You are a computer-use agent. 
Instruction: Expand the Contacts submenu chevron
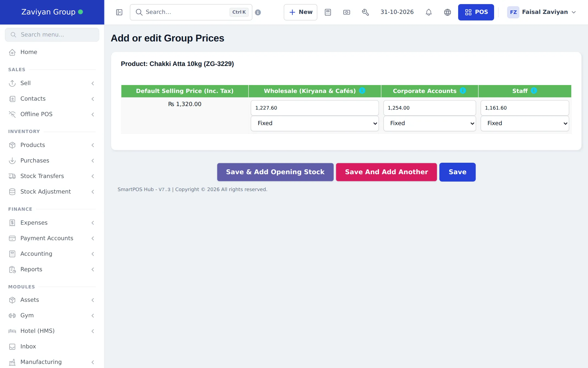(93, 99)
